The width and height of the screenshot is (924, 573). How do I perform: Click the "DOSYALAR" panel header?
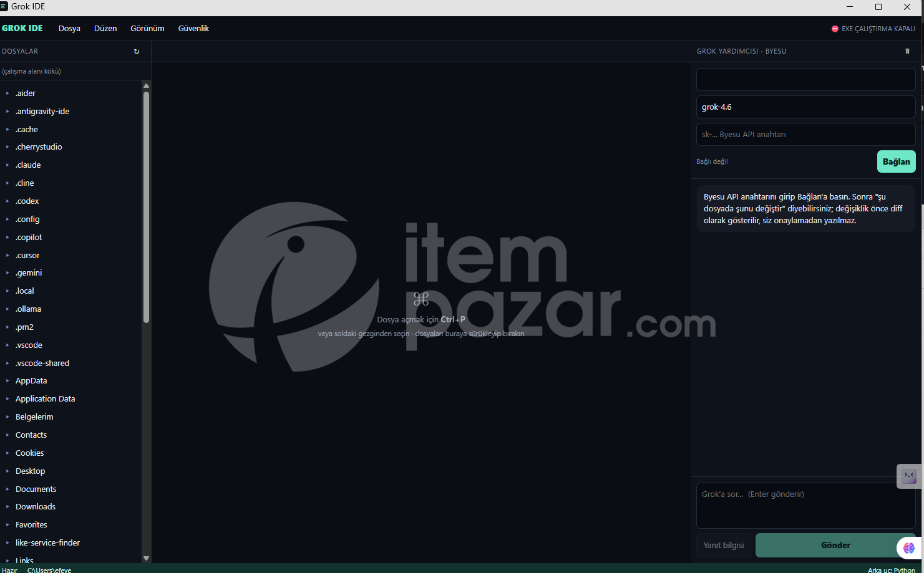coord(20,51)
